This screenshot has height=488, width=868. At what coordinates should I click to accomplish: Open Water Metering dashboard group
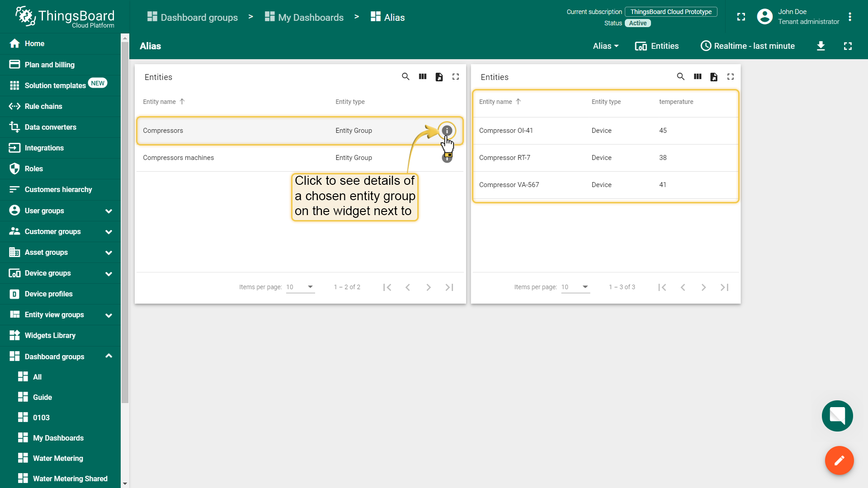pos(60,458)
